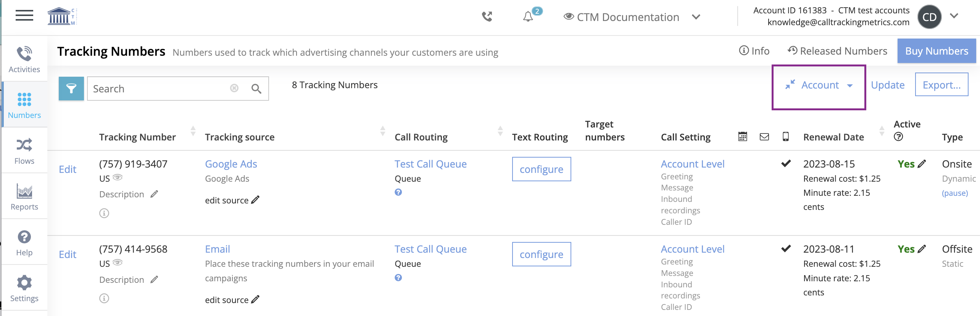
Task: Open Activities in the sidebar
Action: click(x=24, y=59)
